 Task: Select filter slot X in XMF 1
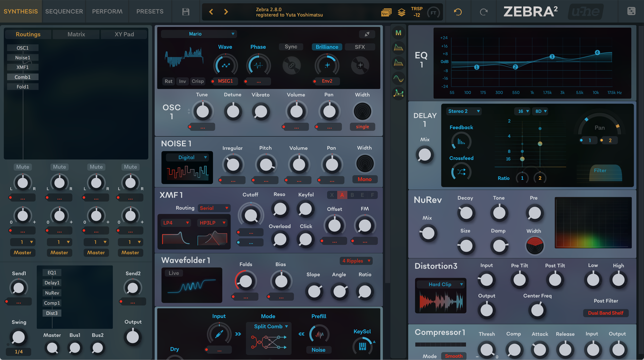tap(332, 195)
